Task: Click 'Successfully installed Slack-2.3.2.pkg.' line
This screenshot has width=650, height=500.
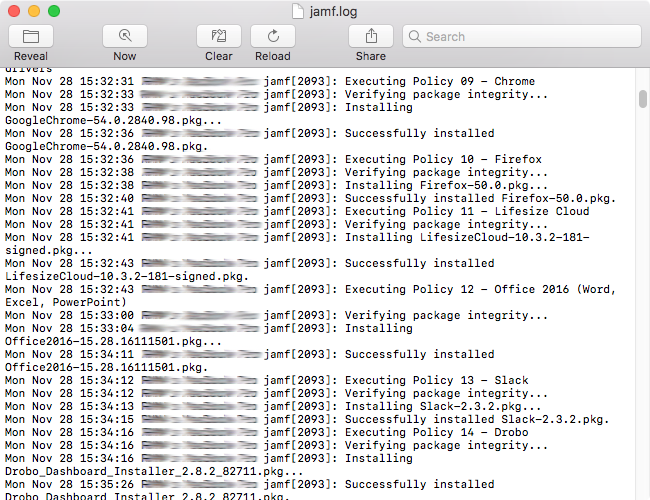Action: [x=477, y=419]
